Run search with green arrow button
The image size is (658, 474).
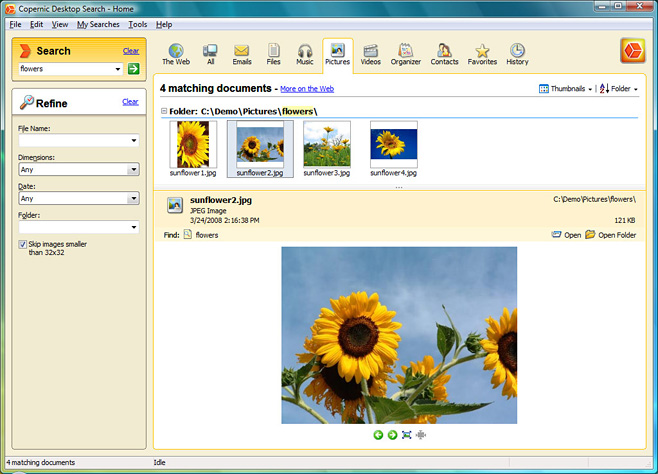tap(133, 69)
